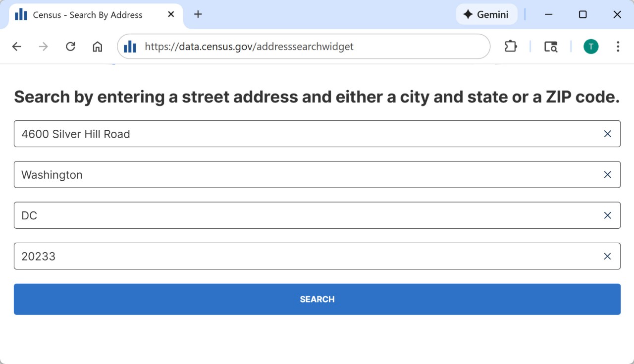Open Chrome three-dot menu

pos(618,47)
